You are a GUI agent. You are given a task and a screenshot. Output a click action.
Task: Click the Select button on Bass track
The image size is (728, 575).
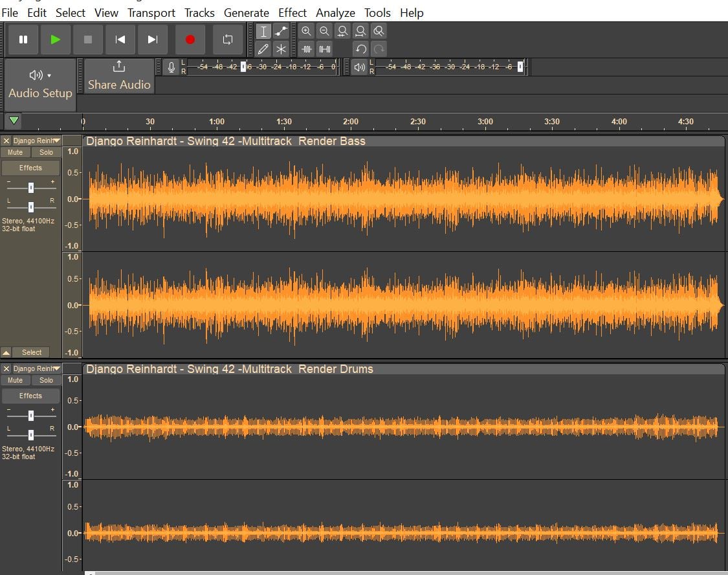point(32,352)
